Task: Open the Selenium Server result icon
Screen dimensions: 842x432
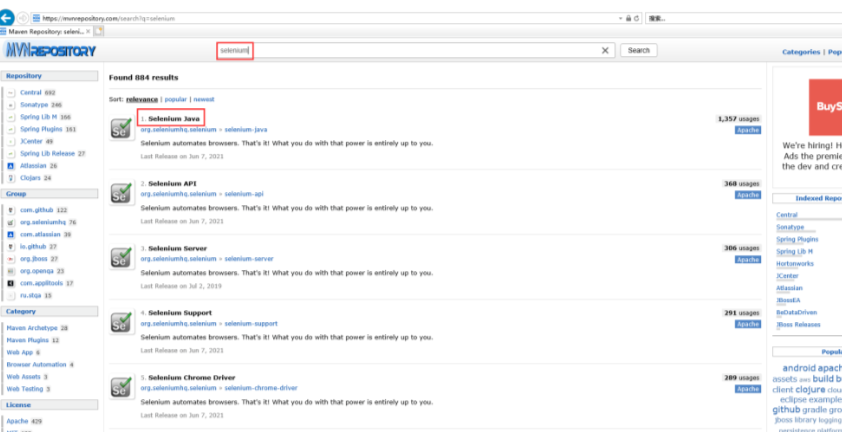Action: (x=121, y=257)
